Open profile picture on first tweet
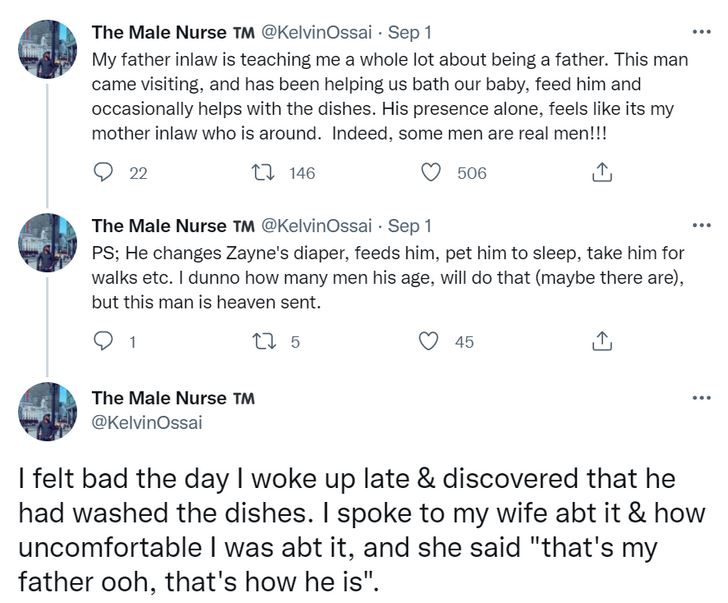This screenshot has width=728, height=603. pyautogui.click(x=47, y=49)
